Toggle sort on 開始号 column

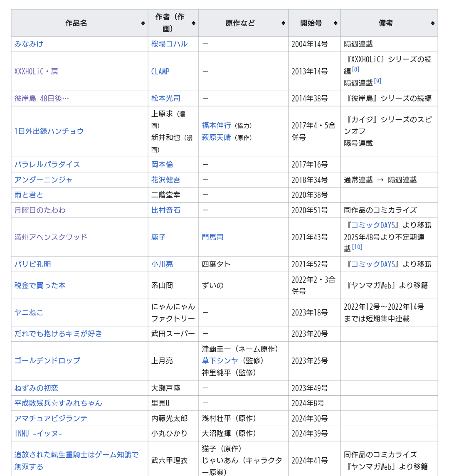[336, 23]
